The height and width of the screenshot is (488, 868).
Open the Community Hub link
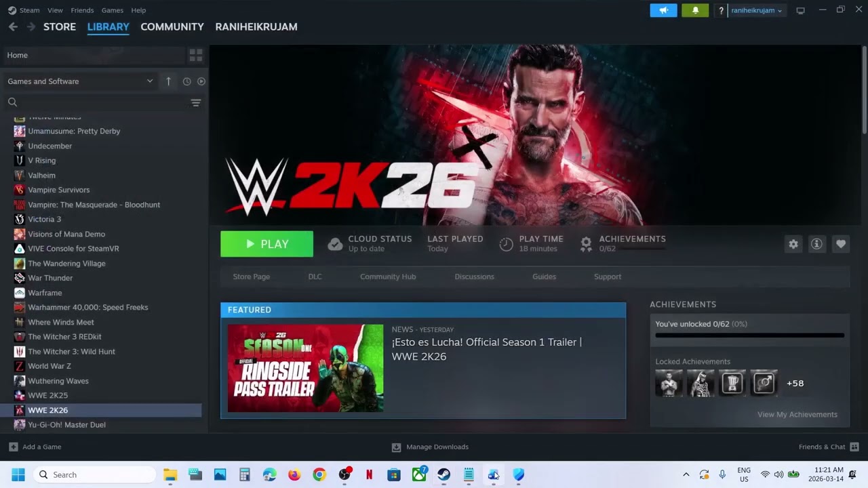388,277
